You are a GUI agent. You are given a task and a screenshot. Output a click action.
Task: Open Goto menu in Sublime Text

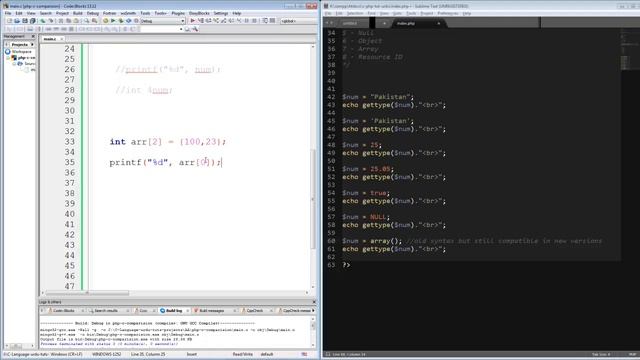pos(397,13)
